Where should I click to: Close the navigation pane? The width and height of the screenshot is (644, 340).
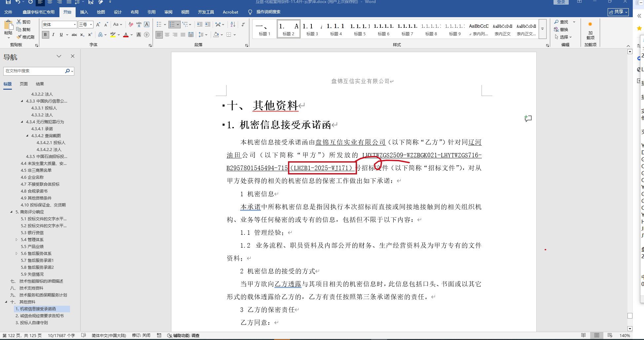click(73, 56)
